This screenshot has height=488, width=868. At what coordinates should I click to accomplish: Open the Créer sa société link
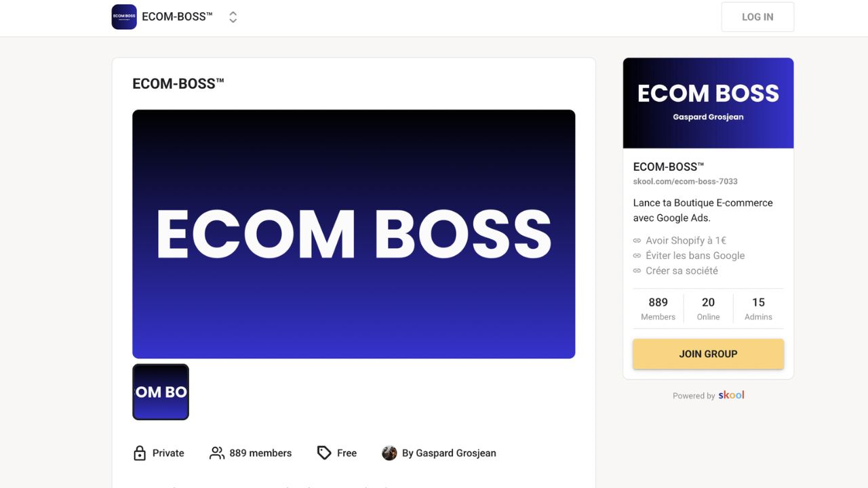pos(682,270)
